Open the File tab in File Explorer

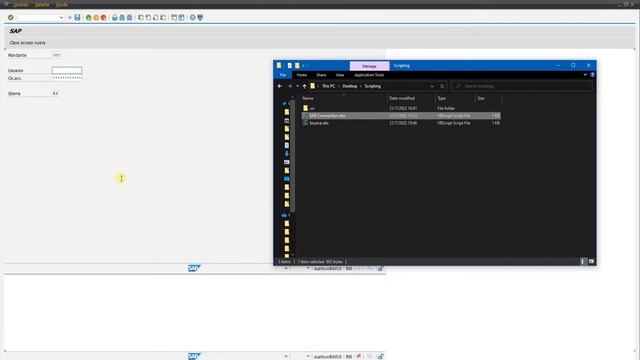[x=283, y=75]
